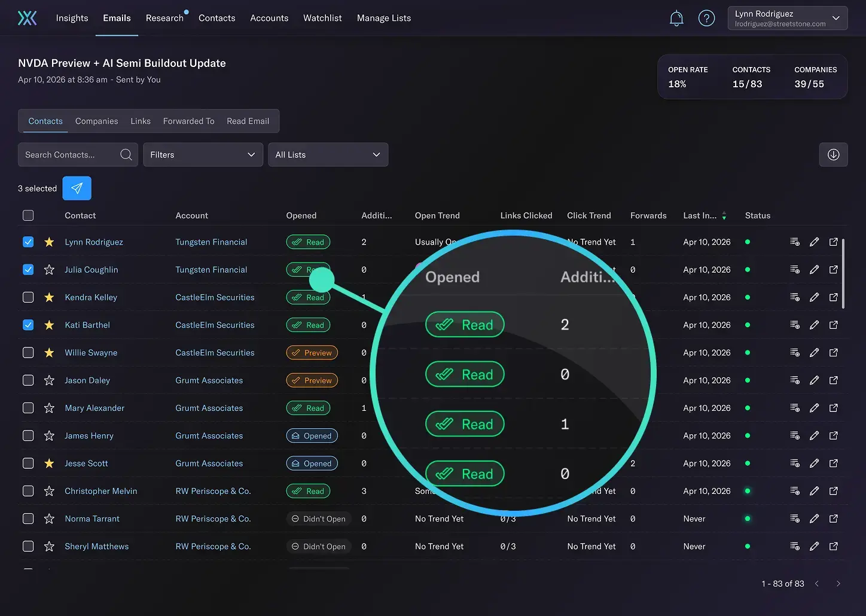The width and height of the screenshot is (866, 616).
Task: Click the Preview badge for Jason Daley
Action: click(312, 380)
